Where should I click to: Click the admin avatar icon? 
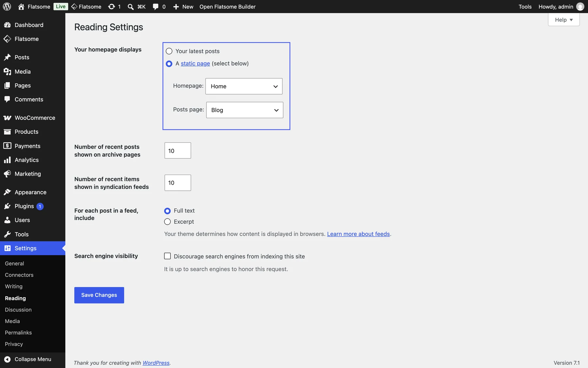(x=580, y=7)
